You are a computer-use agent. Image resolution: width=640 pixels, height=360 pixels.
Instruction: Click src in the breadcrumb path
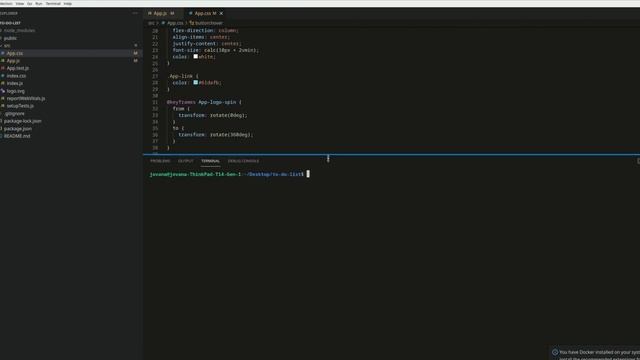pos(151,23)
